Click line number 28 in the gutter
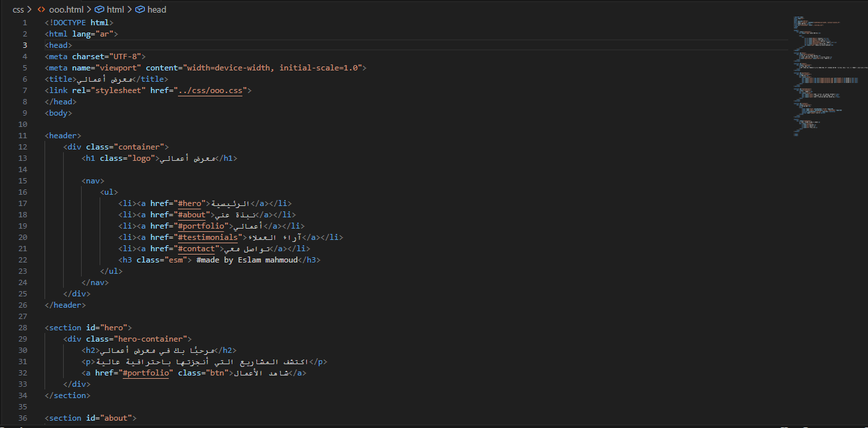This screenshot has width=868, height=428. (x=23, y=327)
